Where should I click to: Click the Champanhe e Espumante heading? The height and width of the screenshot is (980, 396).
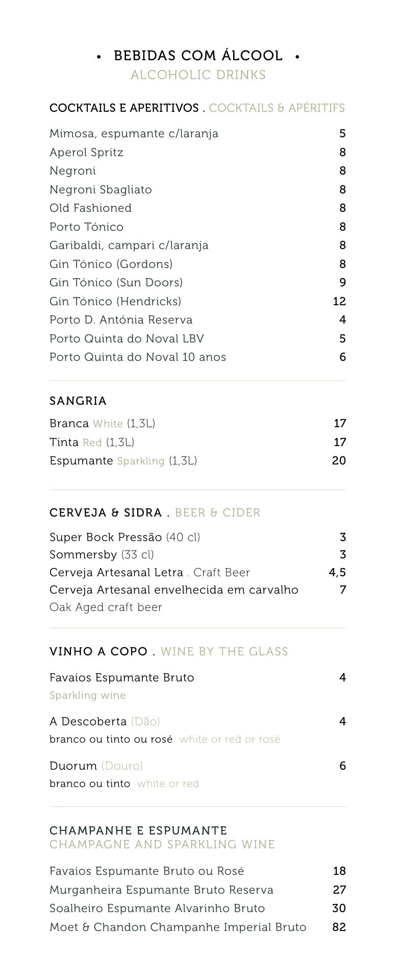point(138,830)
